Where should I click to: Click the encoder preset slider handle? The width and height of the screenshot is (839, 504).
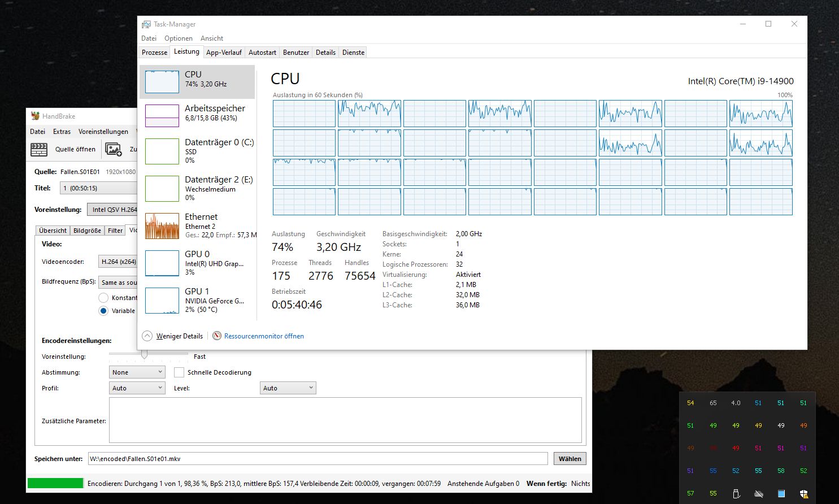coord(145,354)
